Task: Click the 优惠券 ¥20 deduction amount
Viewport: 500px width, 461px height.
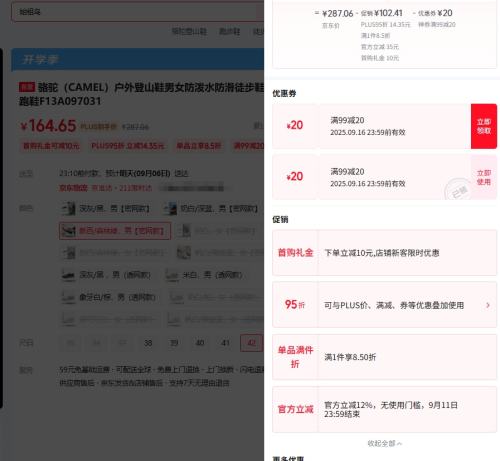Action: point(445,13)
